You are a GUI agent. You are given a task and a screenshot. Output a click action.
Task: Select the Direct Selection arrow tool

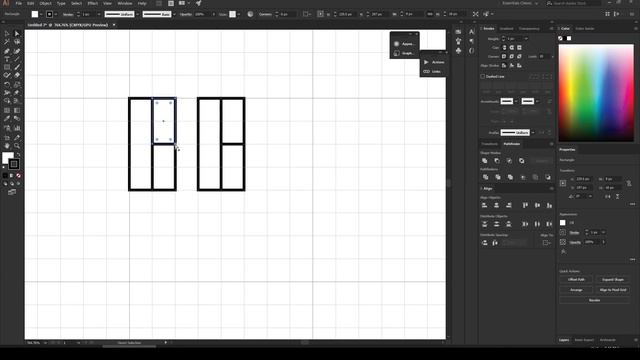[x=17, y=33]
